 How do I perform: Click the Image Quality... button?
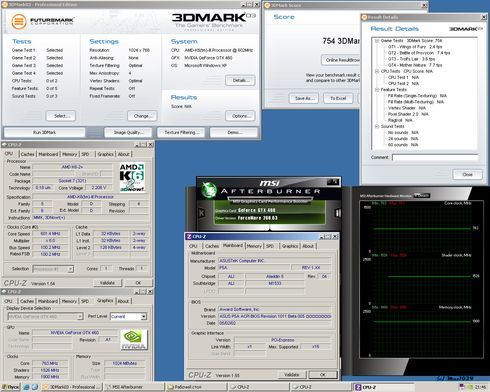pos(128,132)
